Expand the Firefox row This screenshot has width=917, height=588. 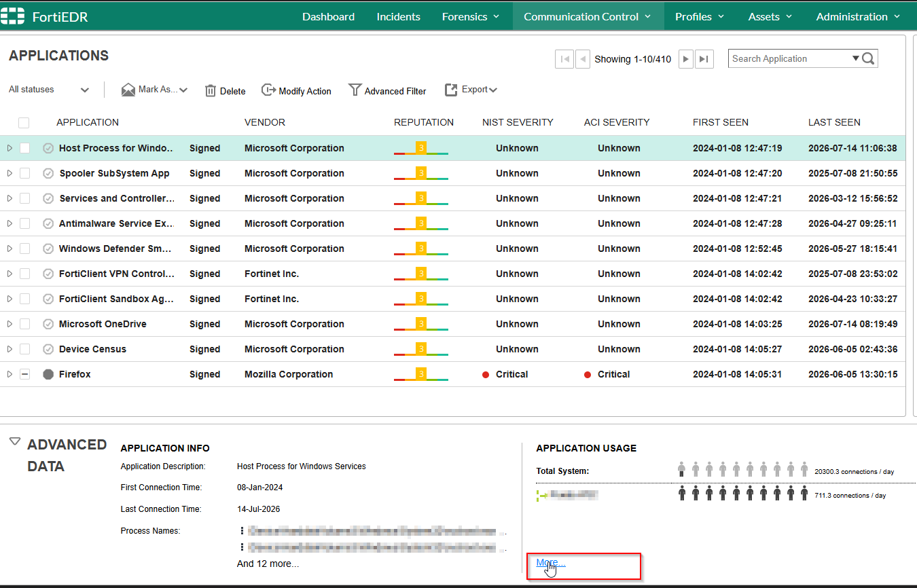(10, 374)
